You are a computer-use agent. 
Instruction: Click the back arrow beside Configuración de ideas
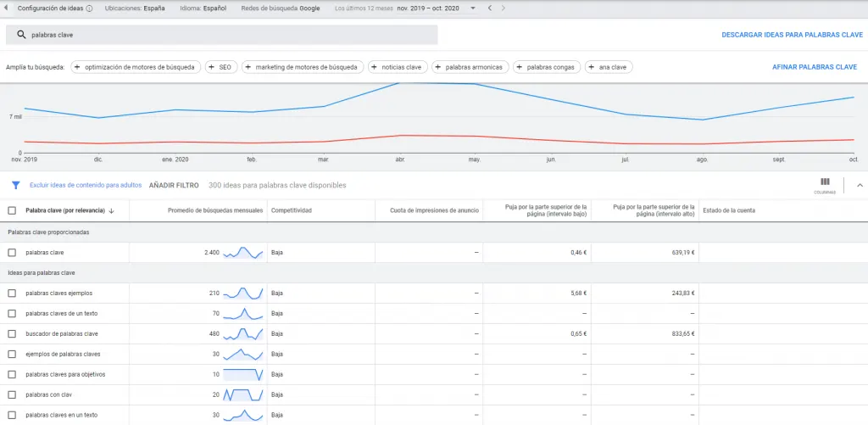(x=7, y=8)
